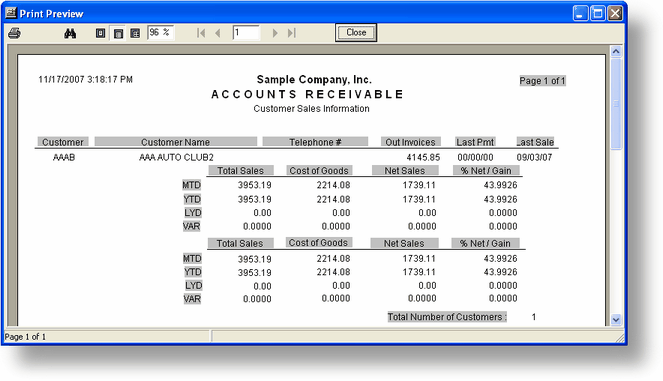Screen dimensions: 663x381
Task: Click the 'Sample Company, Inc.' heading
Action: point(314,79)
